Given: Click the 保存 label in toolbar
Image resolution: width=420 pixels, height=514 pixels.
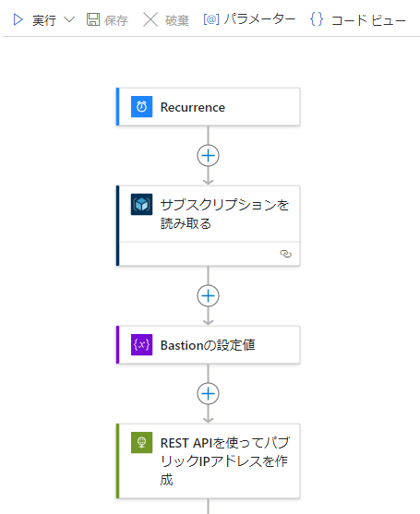Looking at the screenshot, I should pyautogui.click(x=116, y=20).
